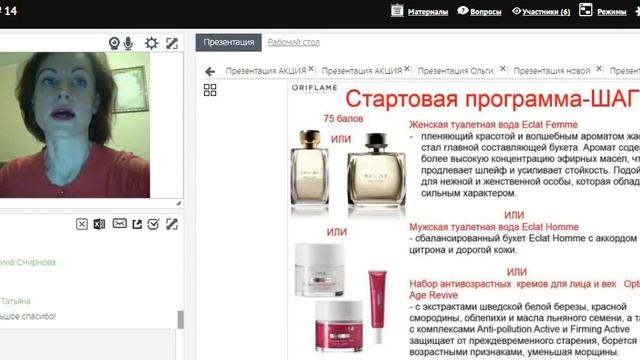Close second Презентация АКЦИЯ tab
The image size is (640, 360).
[x=407, y=69]
